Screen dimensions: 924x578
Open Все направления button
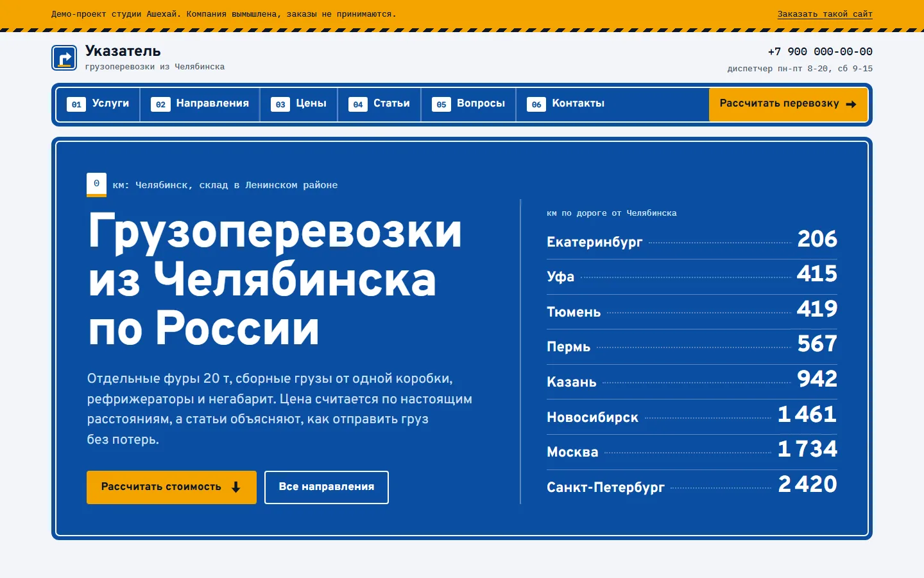tap(327, 487)
